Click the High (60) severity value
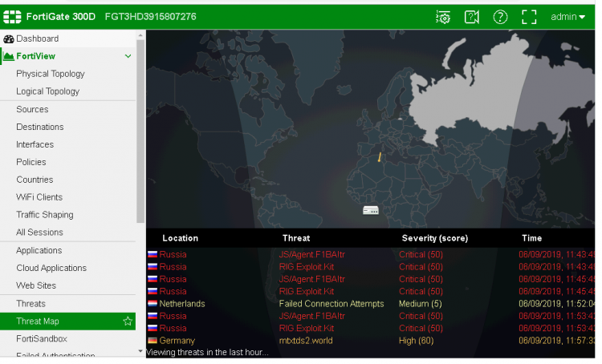Screen dimensions: 602x364 pos(416,341)
